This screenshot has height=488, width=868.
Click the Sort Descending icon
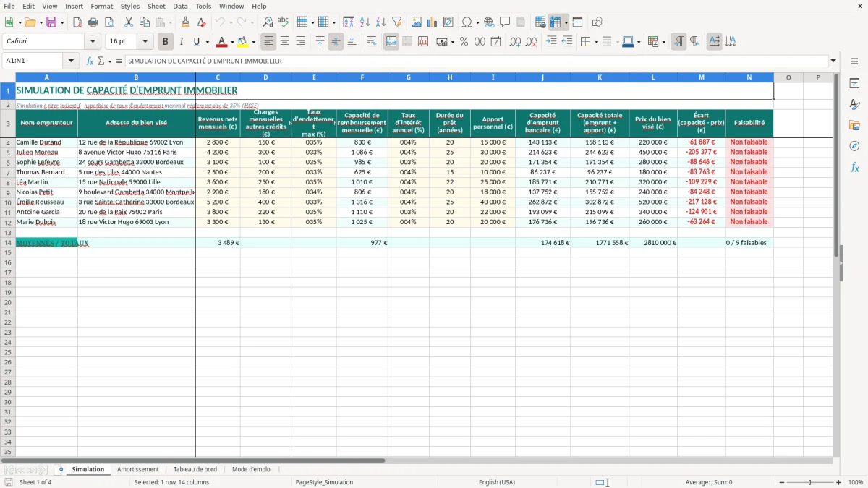tap(380, 22)
